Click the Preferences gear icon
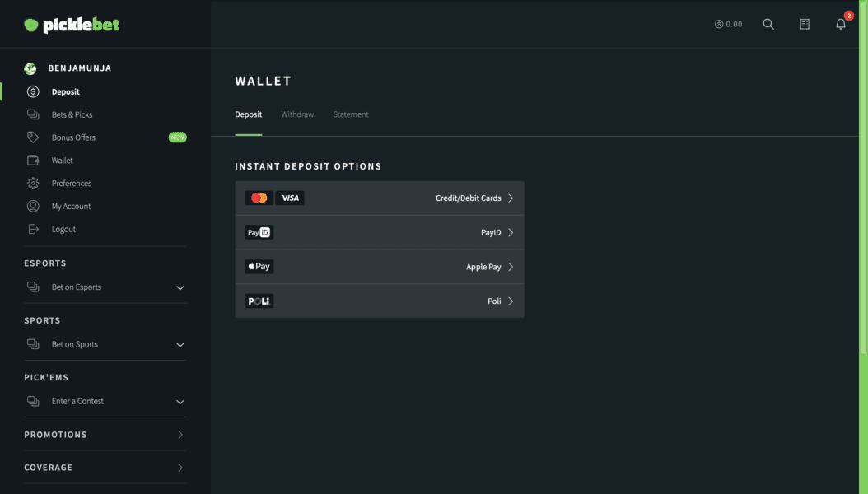 coord(33,184)
